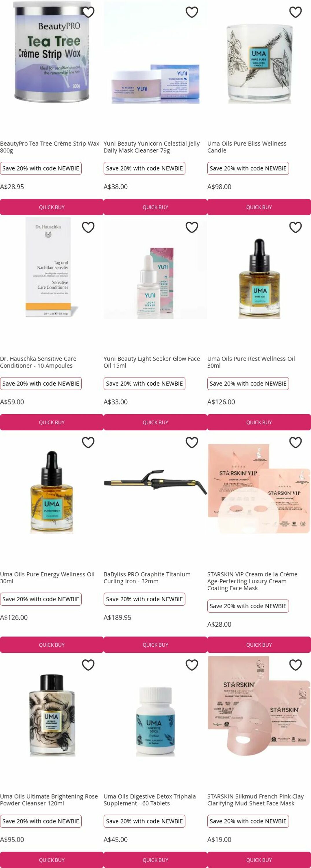Screen dimensions: 311x868
Task: Quick Buy BeautyPro Tea Tree Crème Strip Wax
Action: click(x=51, y=207)
